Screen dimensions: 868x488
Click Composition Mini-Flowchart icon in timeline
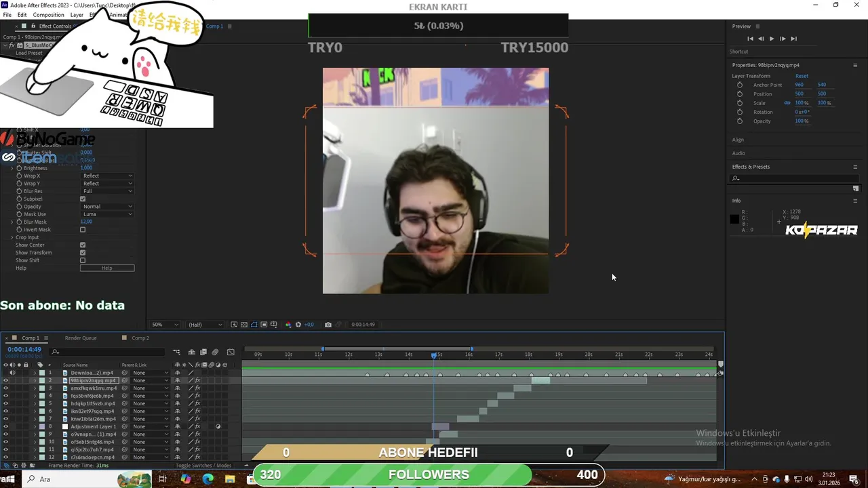(176, 352)
